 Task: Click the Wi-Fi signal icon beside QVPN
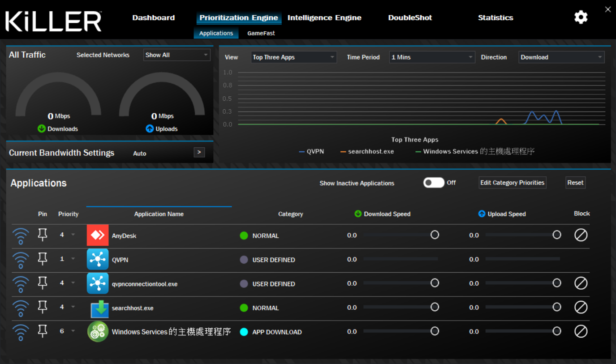click(x=21, y=259)
